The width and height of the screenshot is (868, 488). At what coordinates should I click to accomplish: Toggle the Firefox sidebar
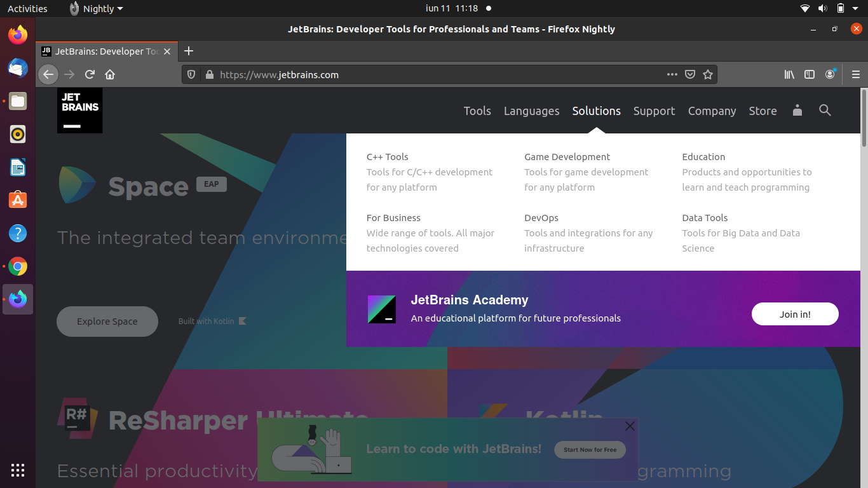tap(810, 74)
